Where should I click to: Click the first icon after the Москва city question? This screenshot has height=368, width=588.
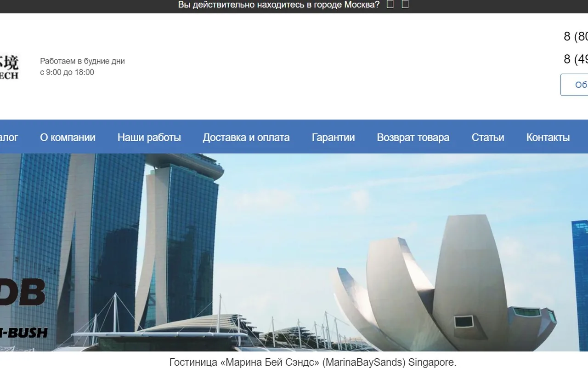tap(390, 5)
